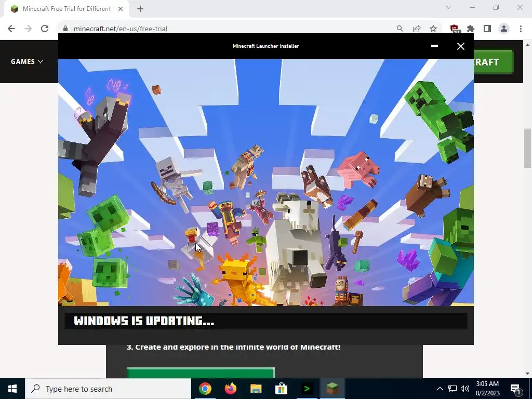
Task: Open the Extensions puzzle menu
Action: (x=471, y=29)
